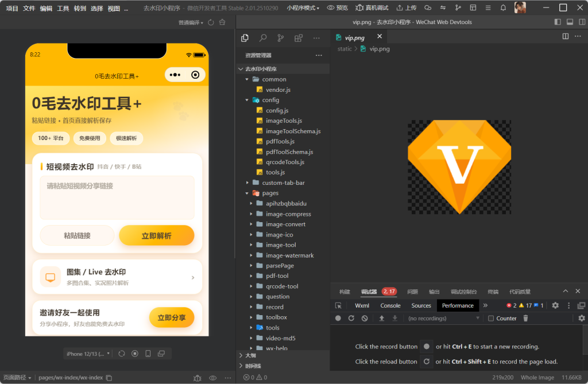Screen dimensions: 588x384
Task: Click the refresh compile icon beside 普通编译
Action: click(211, 22)
